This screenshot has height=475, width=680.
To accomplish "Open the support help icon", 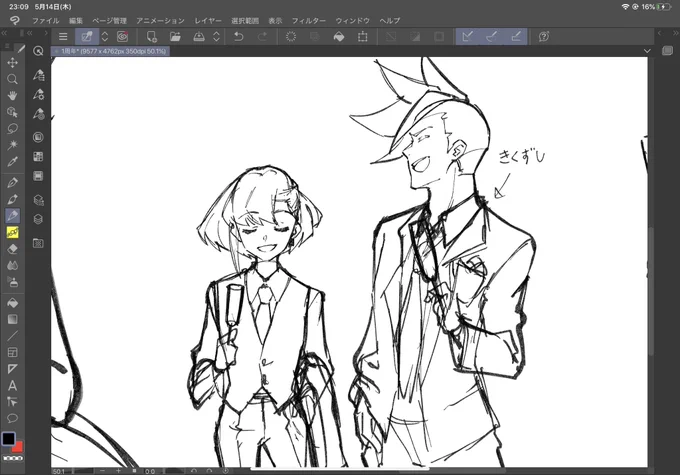I will coord(544,36).
